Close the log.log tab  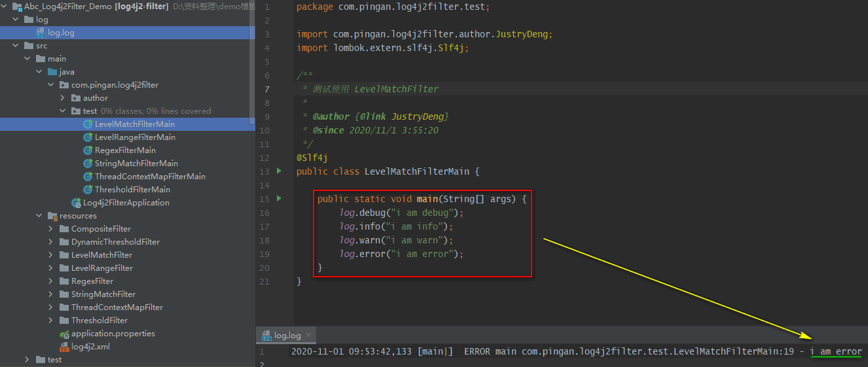[x=309, y=335]
